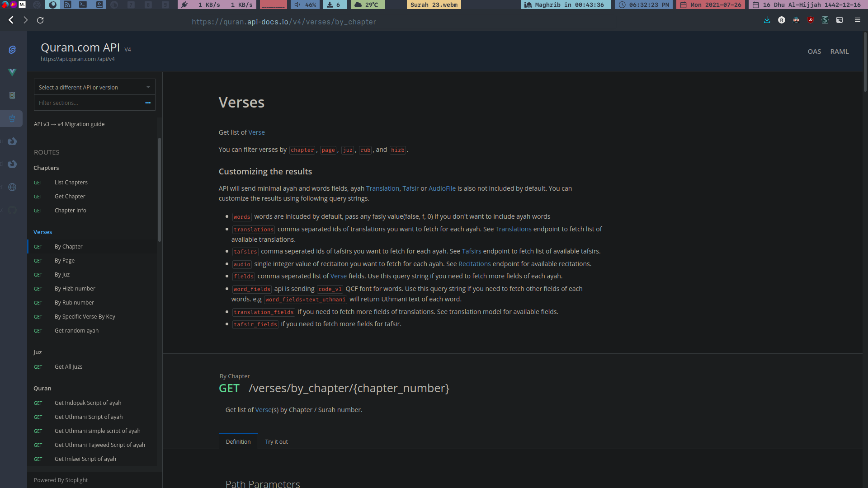
Task: Switch to the second Firefox-icon vertical tab
Action: click(x=12, y=164)
